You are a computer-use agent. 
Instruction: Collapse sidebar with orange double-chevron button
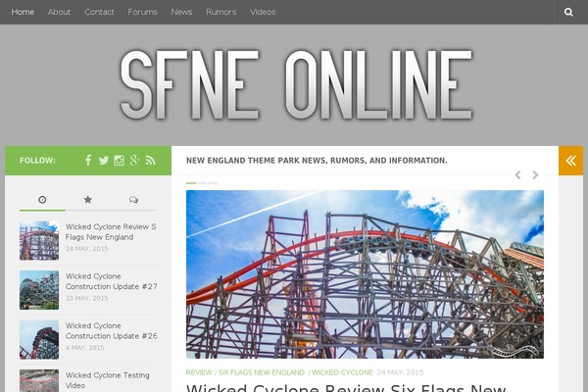tap(570, 161)
